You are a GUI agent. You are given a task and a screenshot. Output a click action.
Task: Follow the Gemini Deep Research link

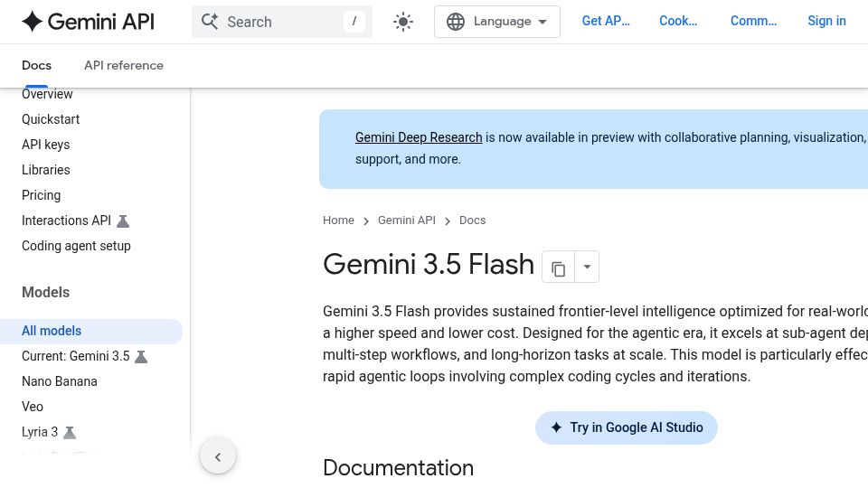tap(419, 137)
